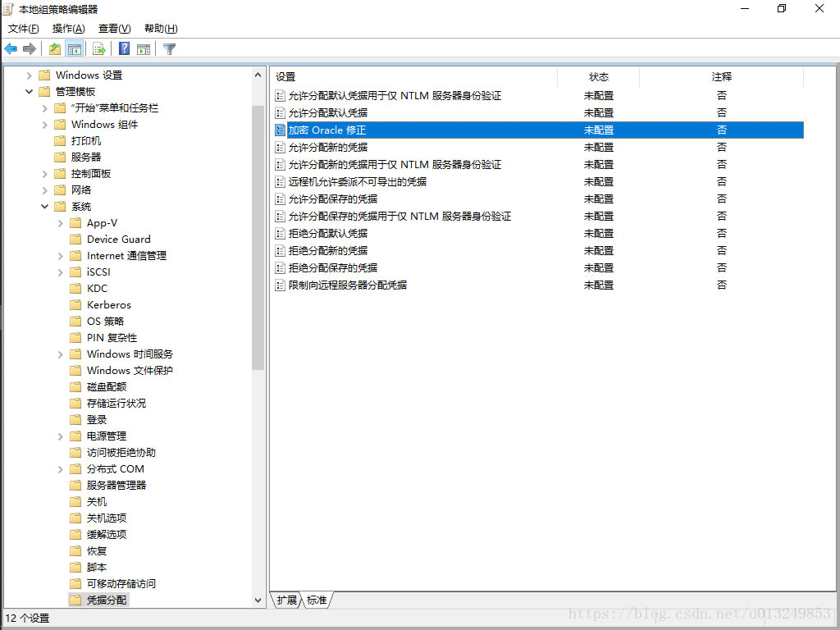Select the 远程机允许委派不可导出的凭据 setting
Image resolution: width=840 pixels, height=630 pixels.
358,181
